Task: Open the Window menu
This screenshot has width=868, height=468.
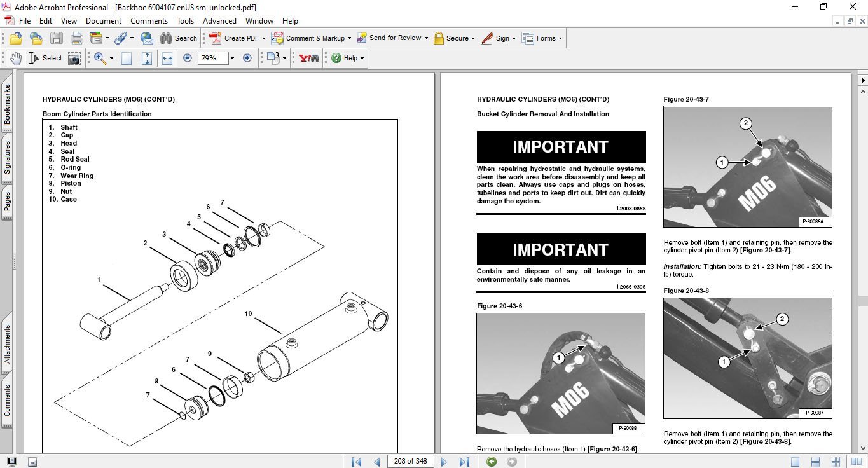Action: pos(259,21)
